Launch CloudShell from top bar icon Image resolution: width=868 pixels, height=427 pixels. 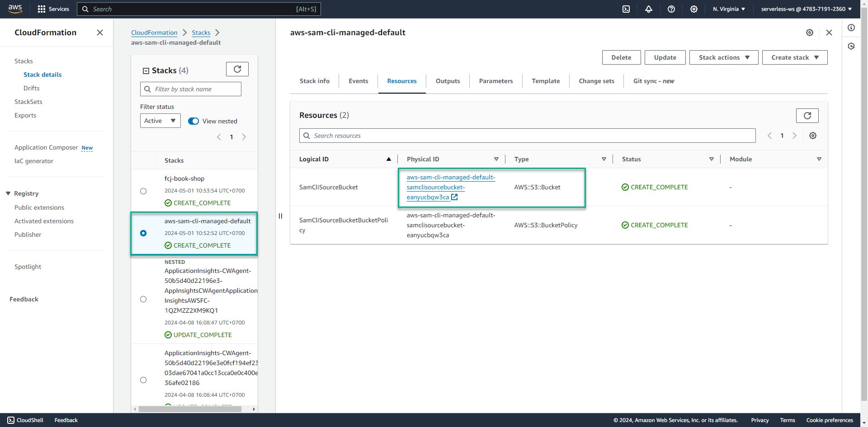click(x=626, y=9)
